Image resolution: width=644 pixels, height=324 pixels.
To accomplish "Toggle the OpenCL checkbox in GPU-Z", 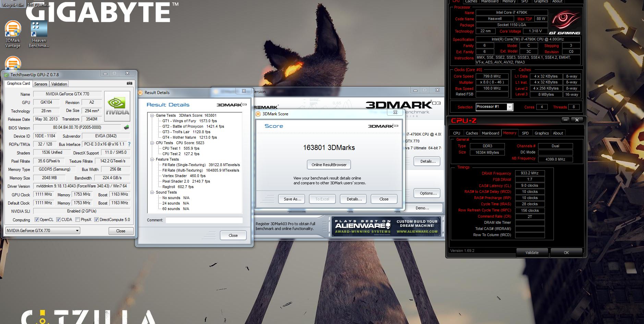I will pyautogui.click(x=37, y=220).
